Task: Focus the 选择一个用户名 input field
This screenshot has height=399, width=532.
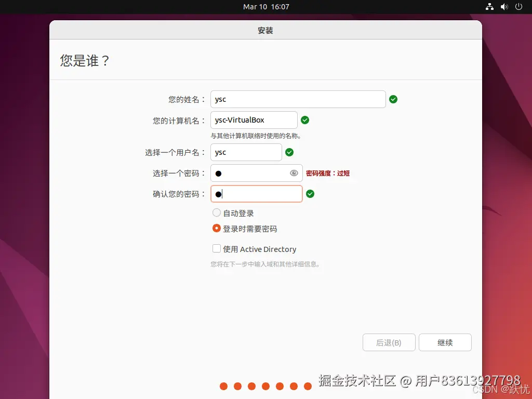Action: pos(246,152)
